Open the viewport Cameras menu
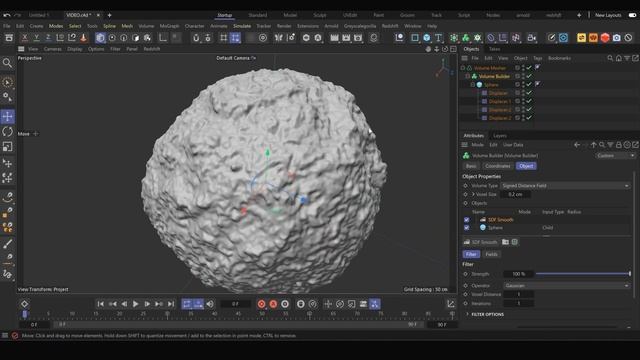 coord(52,49)
